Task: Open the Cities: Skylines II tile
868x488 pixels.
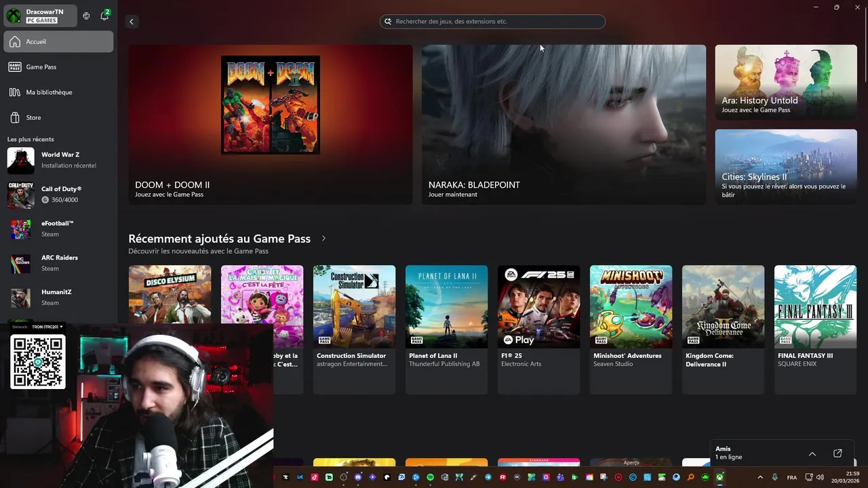Action: pos(786,167)
